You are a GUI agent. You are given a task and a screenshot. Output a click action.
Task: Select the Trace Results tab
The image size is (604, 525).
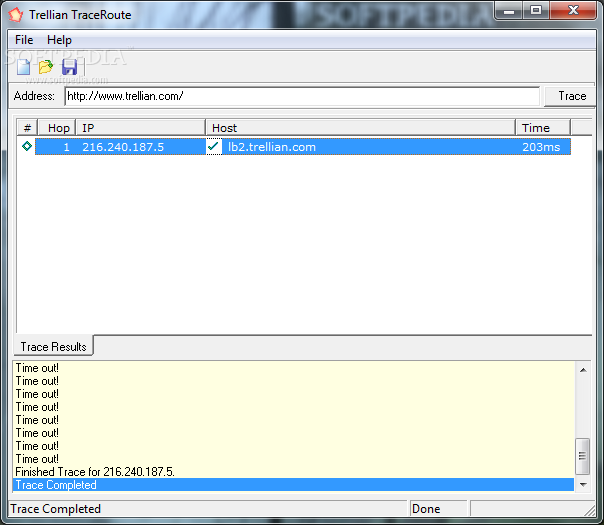54,346
